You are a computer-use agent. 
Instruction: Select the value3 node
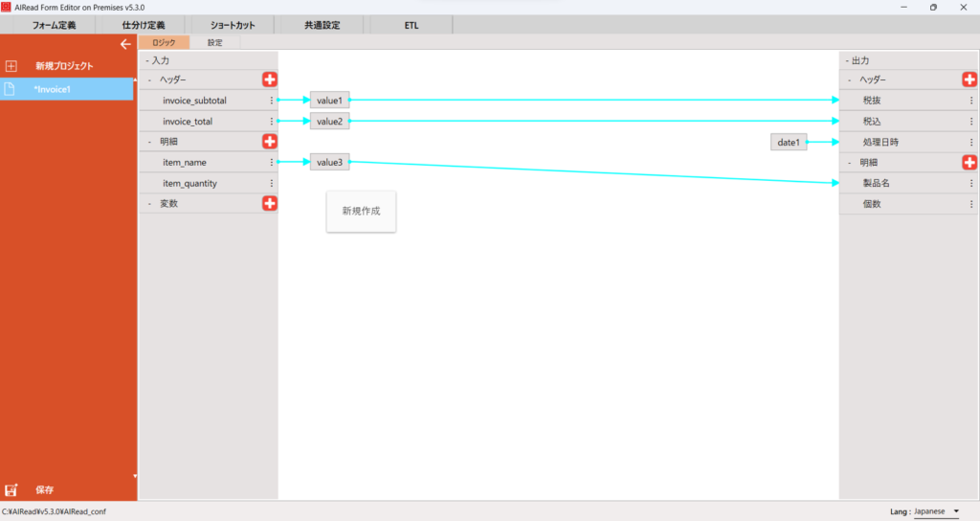coord(329,163)
